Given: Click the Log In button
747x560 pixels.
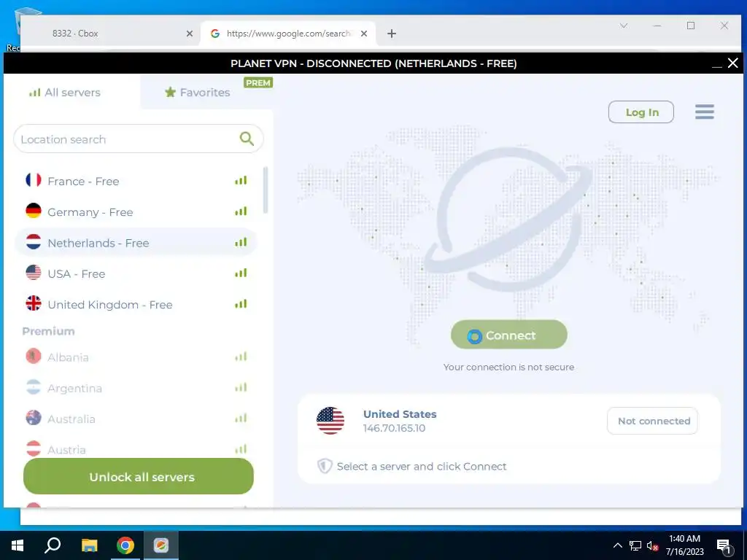Looking at the screenshot, I should pyautogui.click(x=640, y=112).
